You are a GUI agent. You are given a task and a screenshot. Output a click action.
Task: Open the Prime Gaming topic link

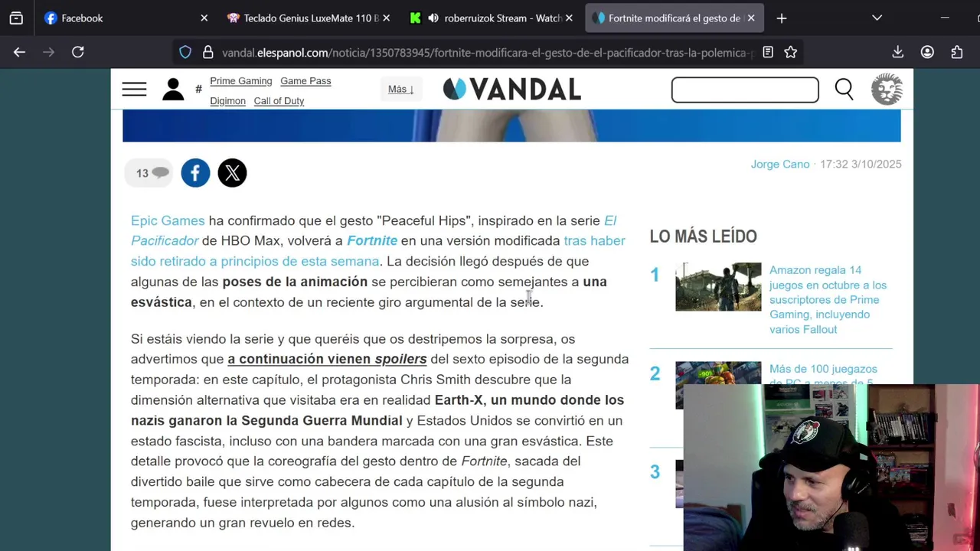241,81
